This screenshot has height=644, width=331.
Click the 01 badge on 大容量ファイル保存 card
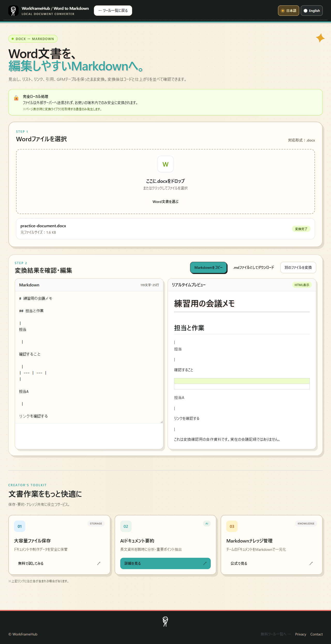pyautogui.click(x=20, y=526)
